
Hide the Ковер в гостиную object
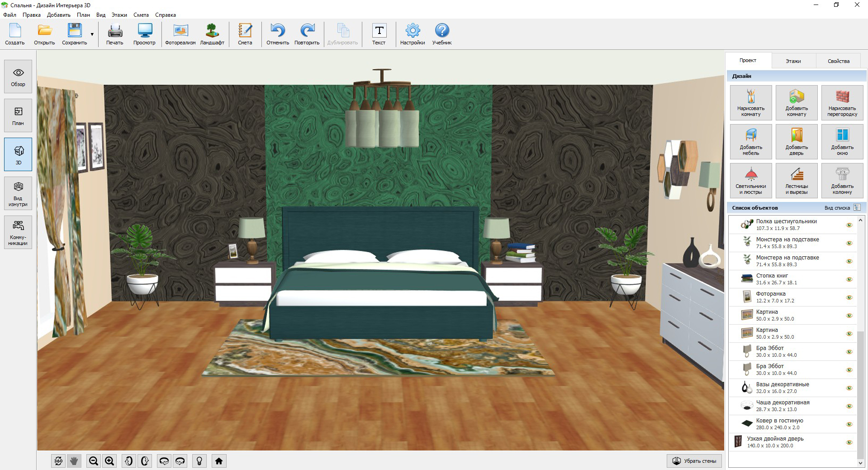coord(849,424)
